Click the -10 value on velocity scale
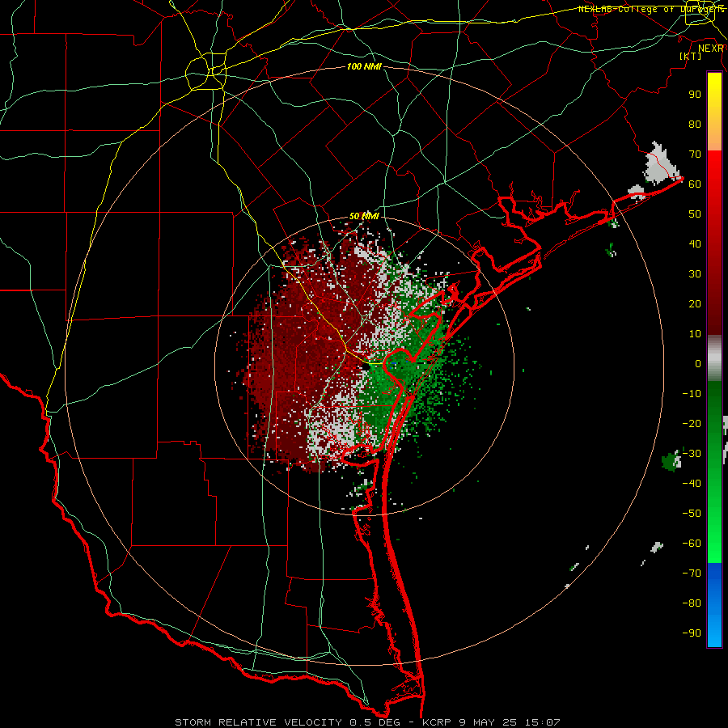The width and height of the screenshot is (728, 728). [692, 394]
